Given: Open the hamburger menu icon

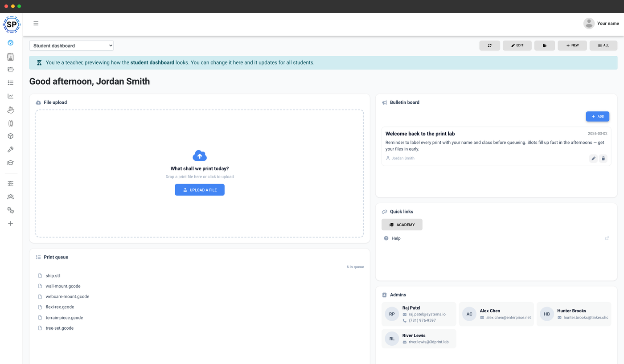Looking at the screenshot, I should [x=36, y=23].
